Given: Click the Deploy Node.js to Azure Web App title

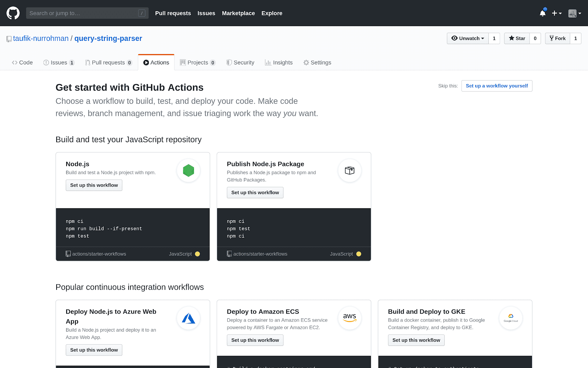Looking at the screenshot, I should [x=111, y=316].
